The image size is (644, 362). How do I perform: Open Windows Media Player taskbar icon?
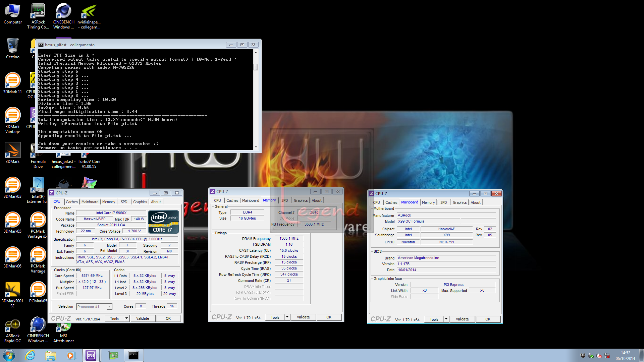[x=71, y=355]
